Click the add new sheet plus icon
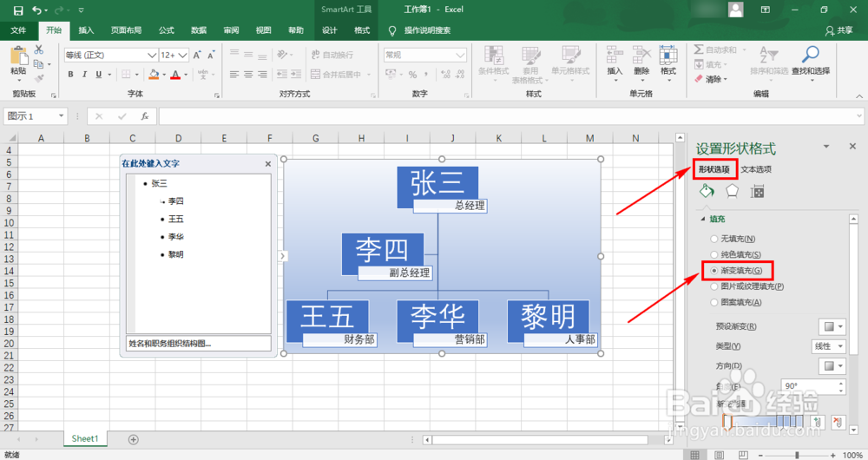Viewport: 868px width, 460px height. [134, 439]
